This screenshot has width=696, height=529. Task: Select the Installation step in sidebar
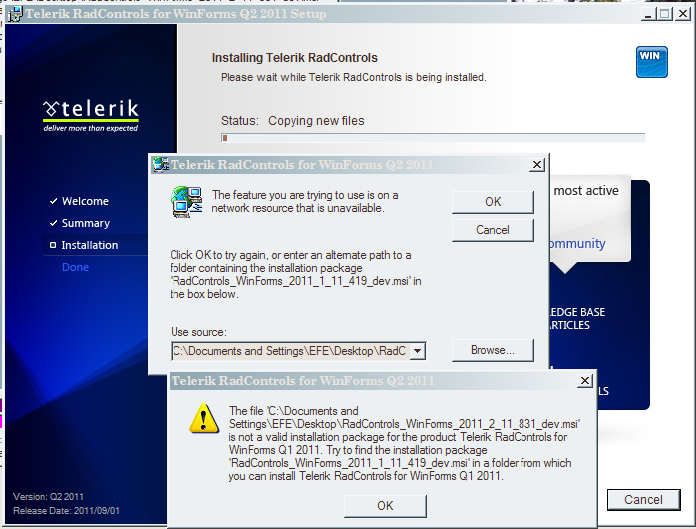tap(90, 245)
